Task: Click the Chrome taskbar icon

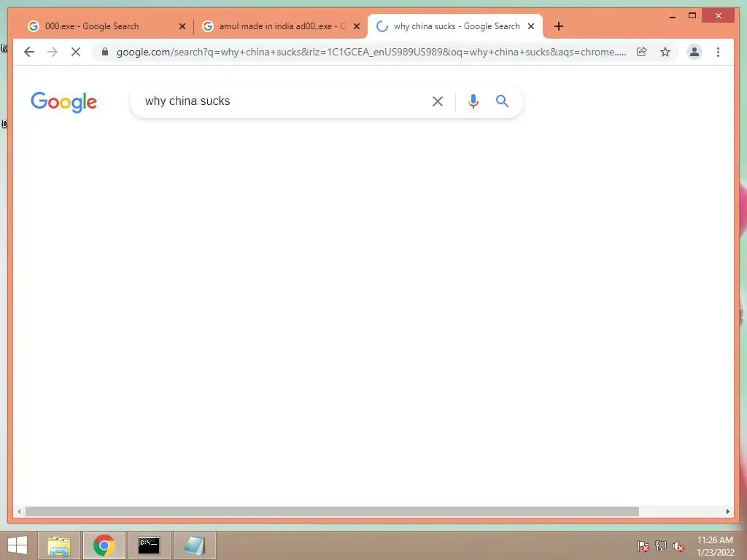Action: [104, 545]
